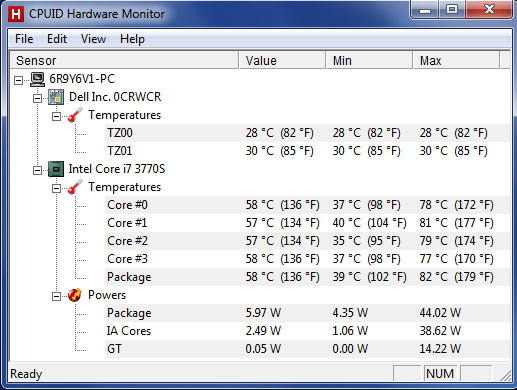Click the Value column header

282,60
